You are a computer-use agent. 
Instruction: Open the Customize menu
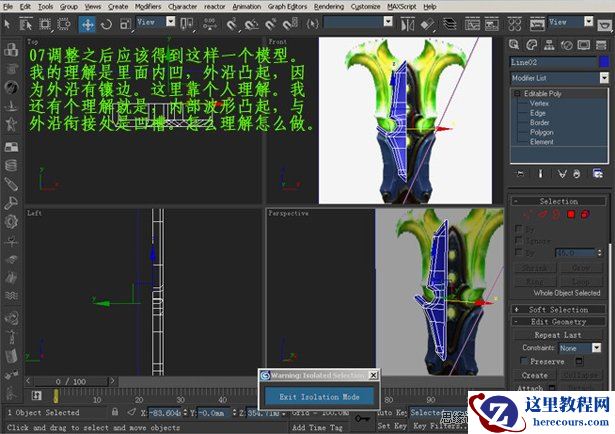(x=365, y=7)
